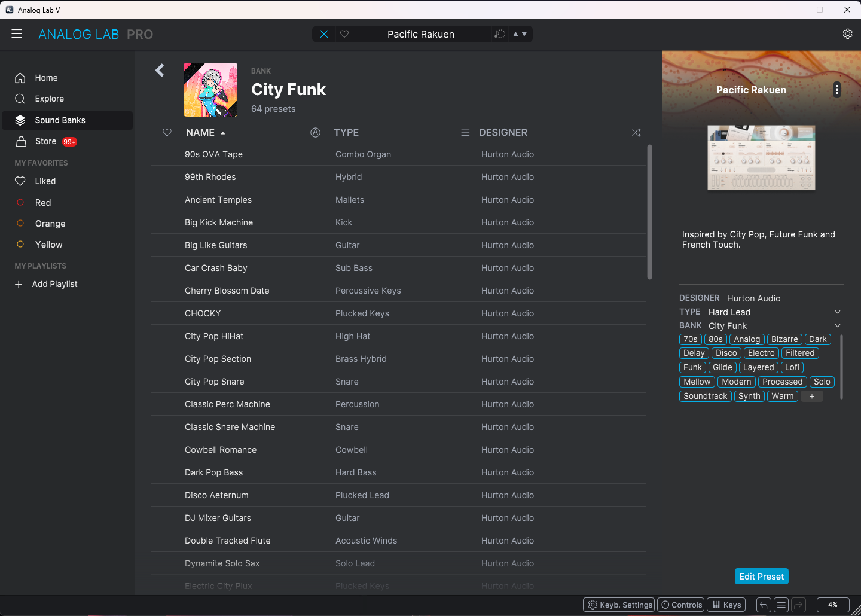Select the Car Crash Baby preset

[x=398, y=268]
